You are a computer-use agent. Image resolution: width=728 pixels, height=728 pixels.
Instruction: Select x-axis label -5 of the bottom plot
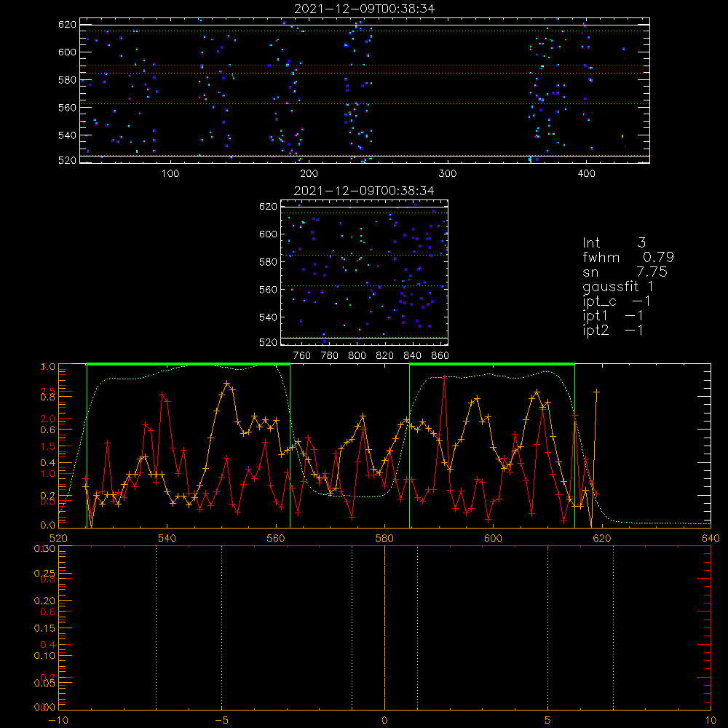point(222,720)
